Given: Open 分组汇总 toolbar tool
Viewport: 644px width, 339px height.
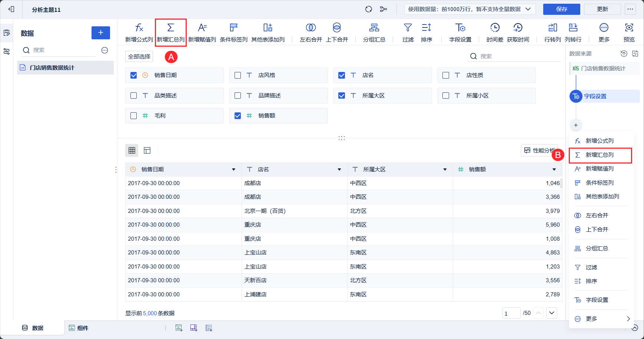Looking at the screenshot, I should click(374, 32).
